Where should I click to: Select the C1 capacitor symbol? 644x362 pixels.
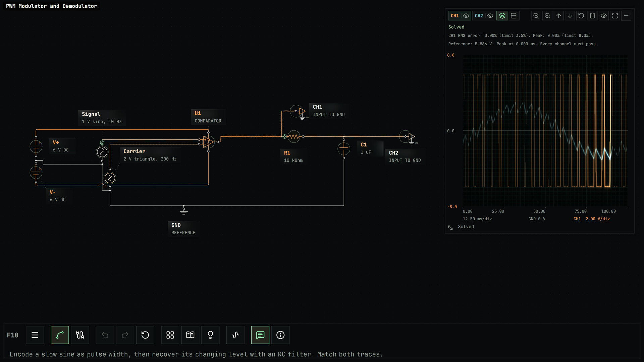[x=344, y=148]
